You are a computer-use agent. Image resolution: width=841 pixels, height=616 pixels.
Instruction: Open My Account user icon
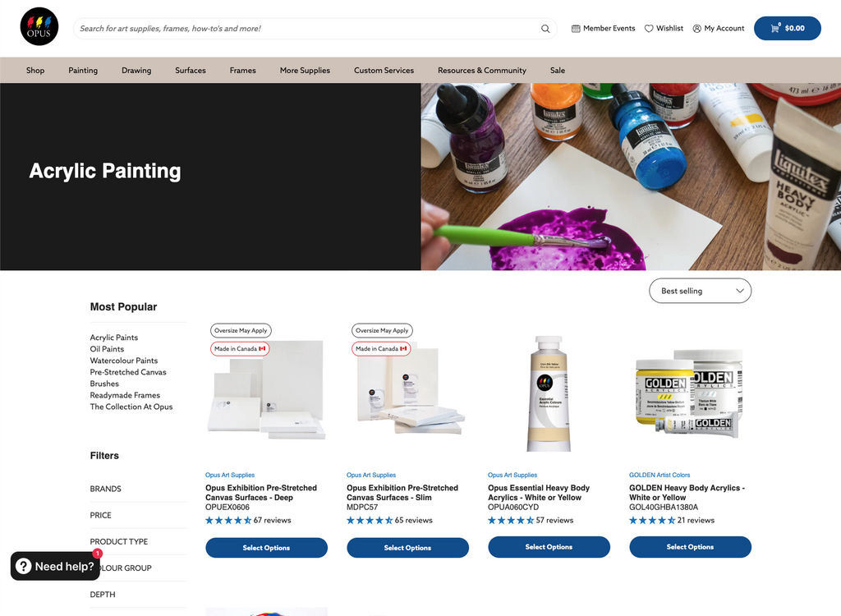[x=696, y=29]
